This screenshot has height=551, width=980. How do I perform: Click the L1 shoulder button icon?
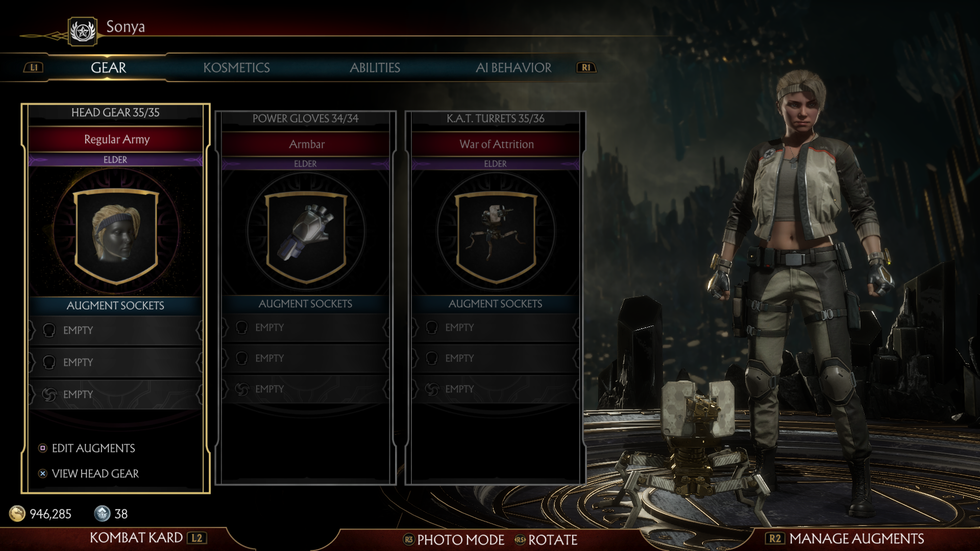click(34, 67)
